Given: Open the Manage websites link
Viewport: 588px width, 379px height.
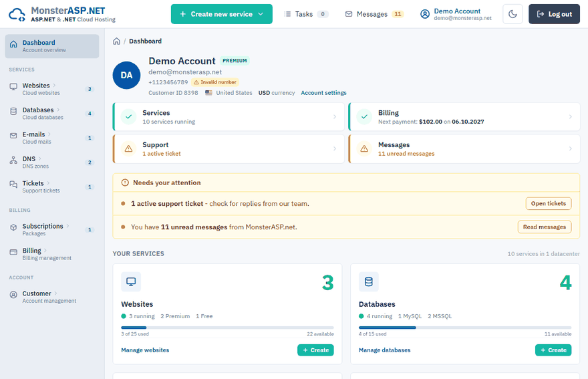Looking at the screenshot, I should click(x=145, y=350).
